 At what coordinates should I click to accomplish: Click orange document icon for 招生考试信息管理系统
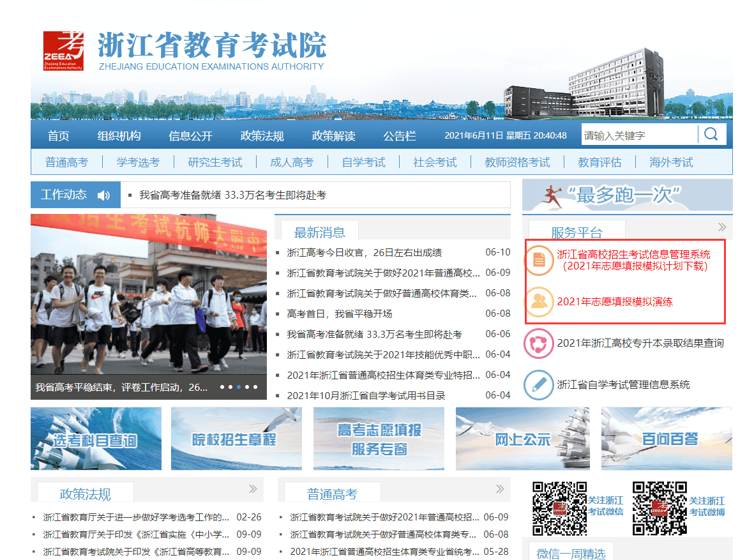coord(539,260)
